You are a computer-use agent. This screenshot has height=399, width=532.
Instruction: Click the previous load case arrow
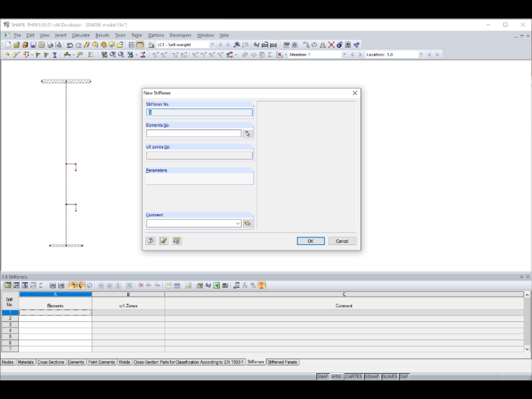coord(220,45)
